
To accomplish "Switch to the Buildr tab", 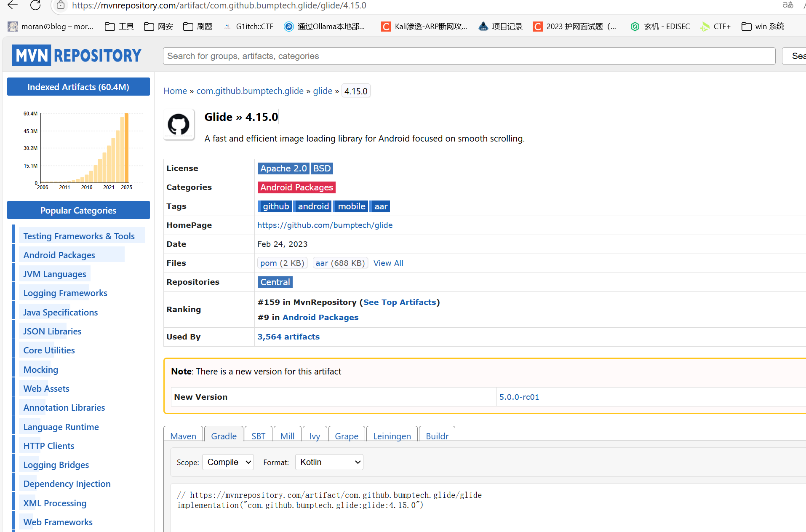I will tap(437, 436).
